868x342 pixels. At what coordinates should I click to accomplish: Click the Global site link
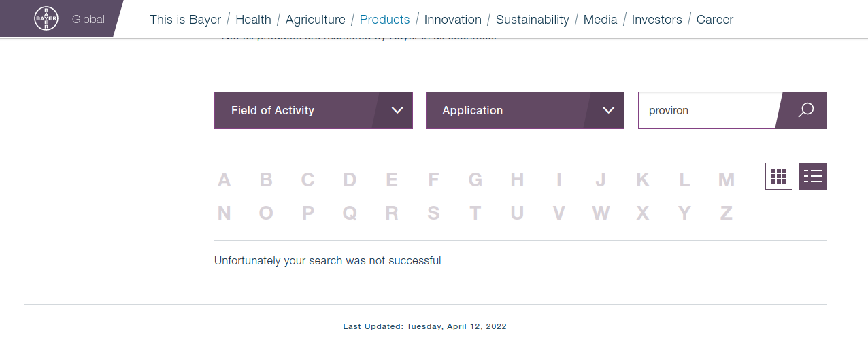pyautogui.click(x=88, y=19)
